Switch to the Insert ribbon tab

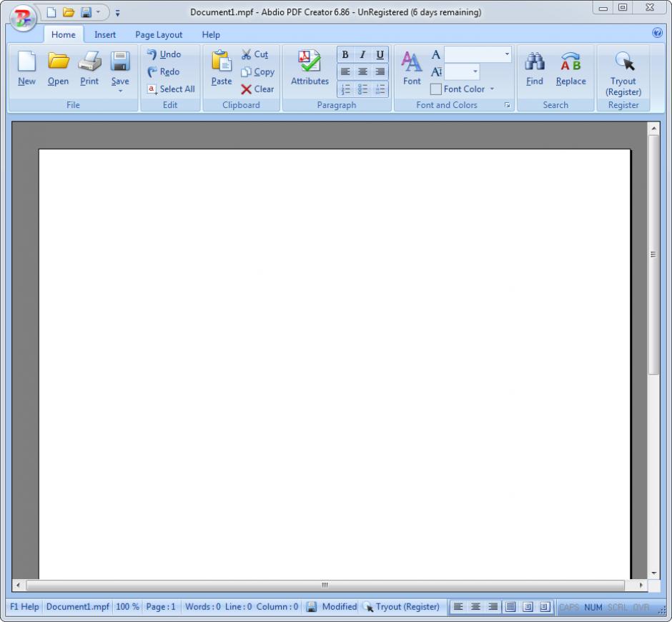click(105, 35)
